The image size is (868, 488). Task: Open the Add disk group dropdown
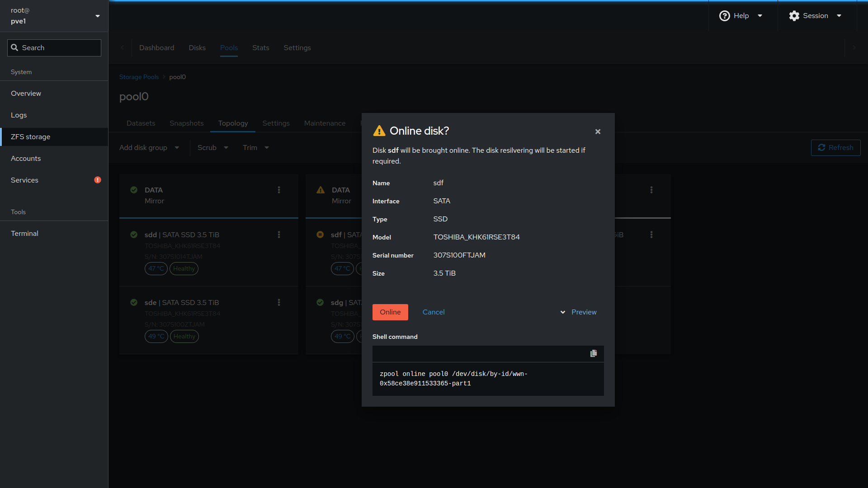pyautogui.click(x=149, y=148)
